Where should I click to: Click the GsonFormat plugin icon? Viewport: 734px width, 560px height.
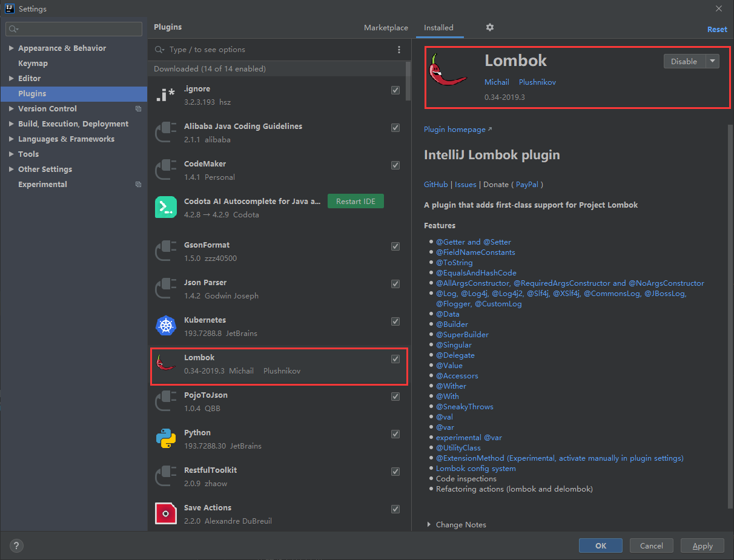click(165, 251)
